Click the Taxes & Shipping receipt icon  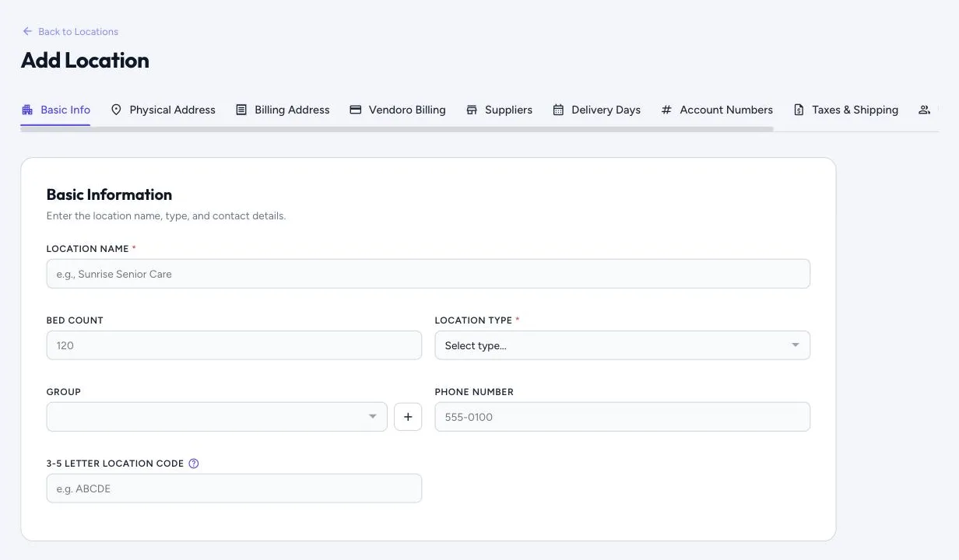799,110
